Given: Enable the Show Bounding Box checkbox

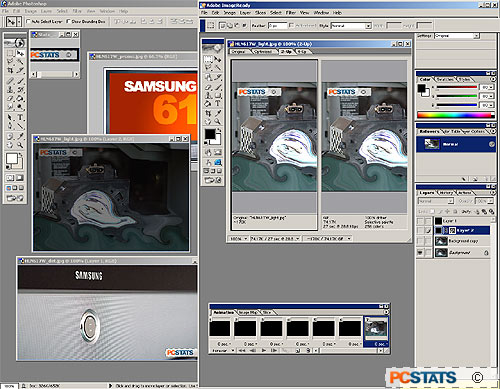Looking at the screenshot, I should (x=68, y=21).
